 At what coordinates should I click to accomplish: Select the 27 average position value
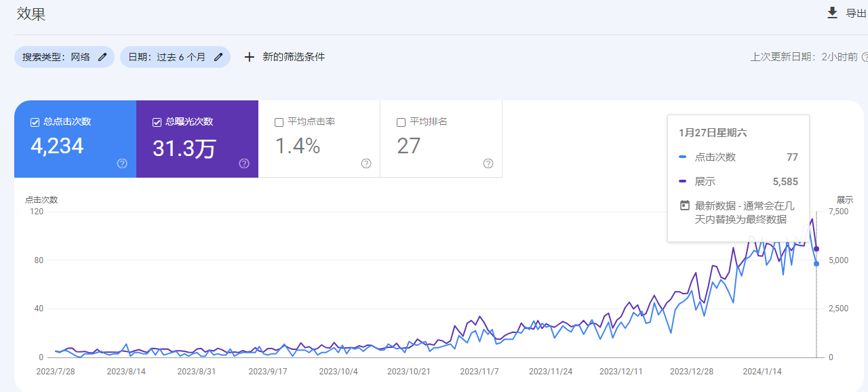point(409,146)
